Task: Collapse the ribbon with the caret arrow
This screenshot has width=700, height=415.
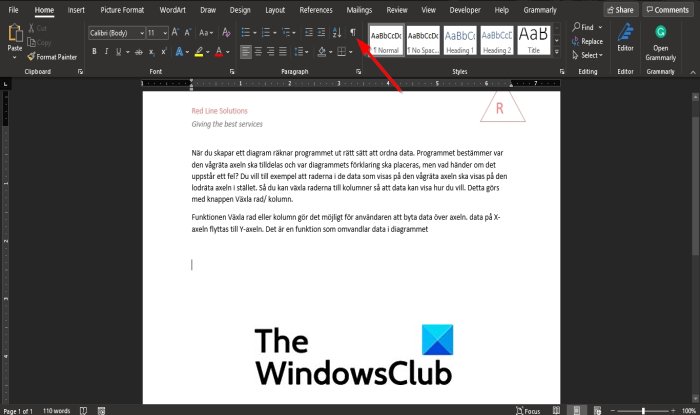Action: tap(693, 72)
